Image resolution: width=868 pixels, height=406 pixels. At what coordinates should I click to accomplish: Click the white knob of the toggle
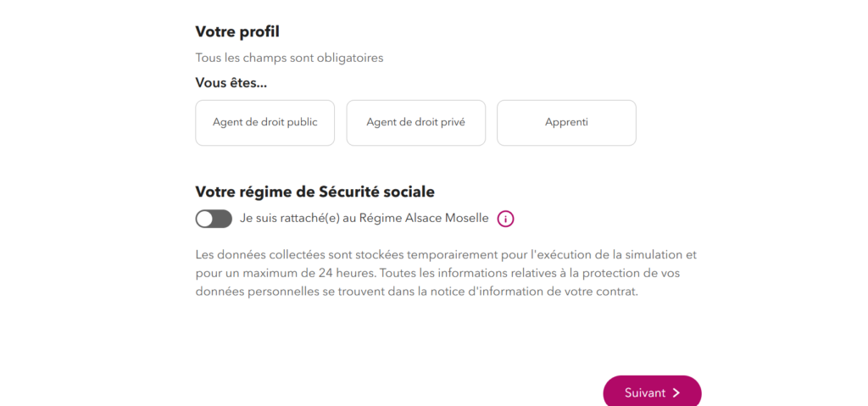tap(205, 220)
